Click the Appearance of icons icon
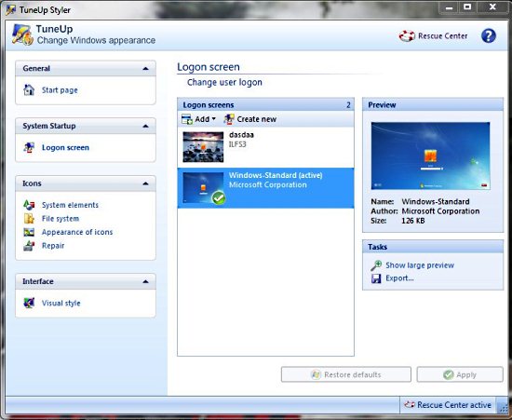 pos(29,232)
